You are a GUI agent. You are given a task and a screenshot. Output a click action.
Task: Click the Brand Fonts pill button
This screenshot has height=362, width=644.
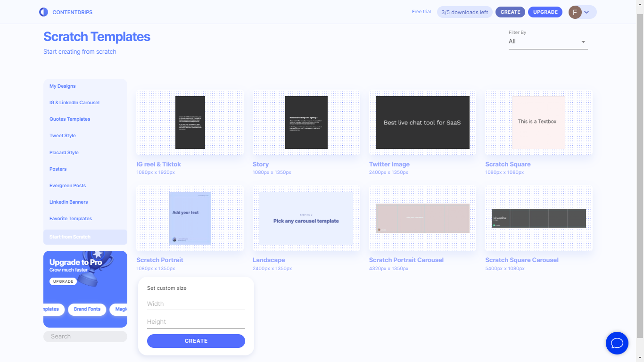[87, 309]
